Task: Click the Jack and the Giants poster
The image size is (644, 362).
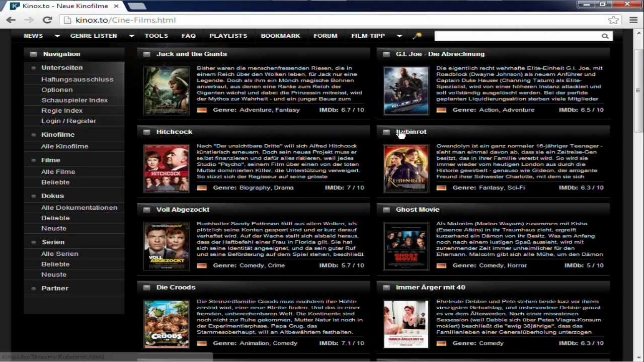Action: click(x=167, y=91)
